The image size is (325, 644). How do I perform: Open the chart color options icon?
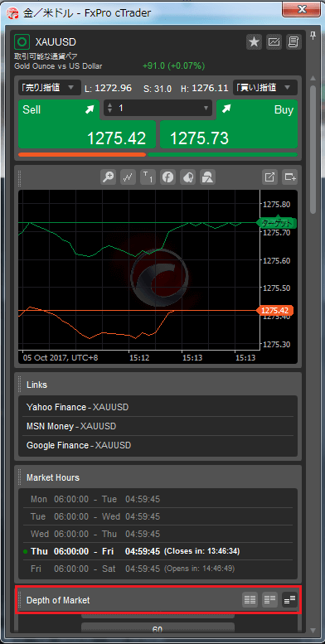click(x=187, y=177)
